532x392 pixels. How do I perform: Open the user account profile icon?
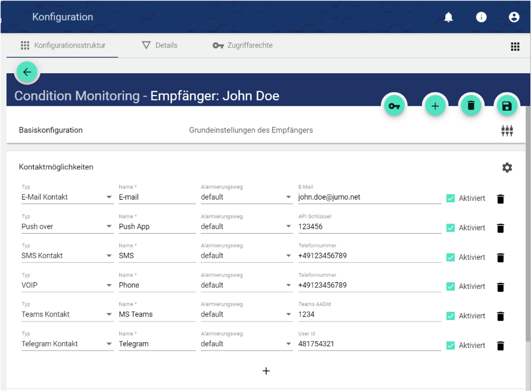pyautogui.click(x=514, y=17)
